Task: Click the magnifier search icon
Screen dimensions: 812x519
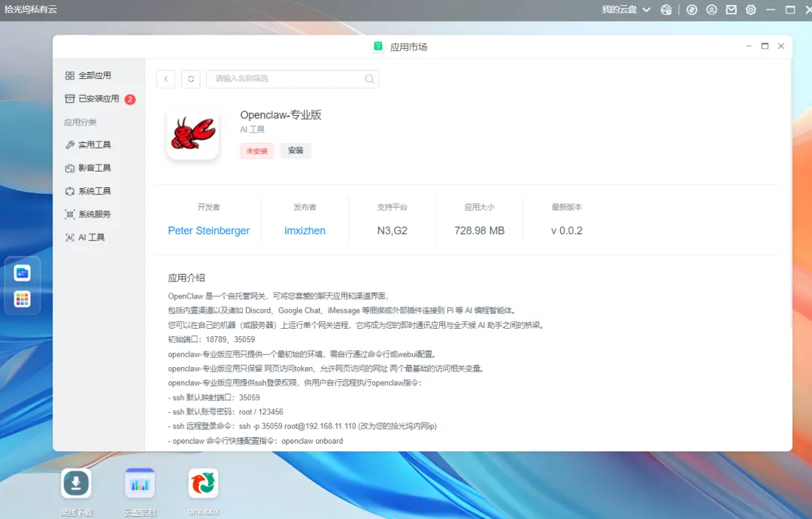Action: point(369,79)
